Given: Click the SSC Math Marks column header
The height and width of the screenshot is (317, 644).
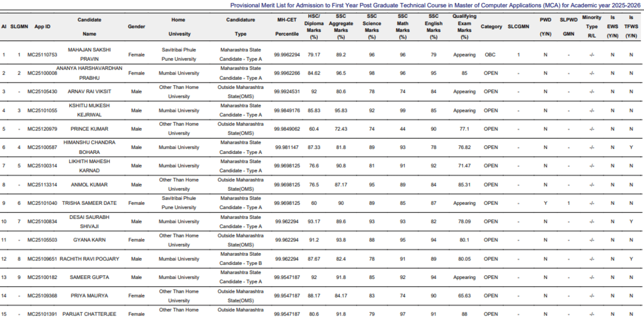Looking at the screenshot, I should tap(402, 27).
